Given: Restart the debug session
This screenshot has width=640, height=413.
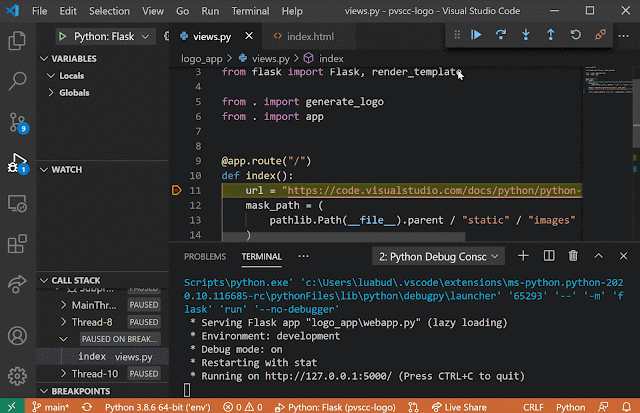Looking at the screenshot, I should click(576, 35).
